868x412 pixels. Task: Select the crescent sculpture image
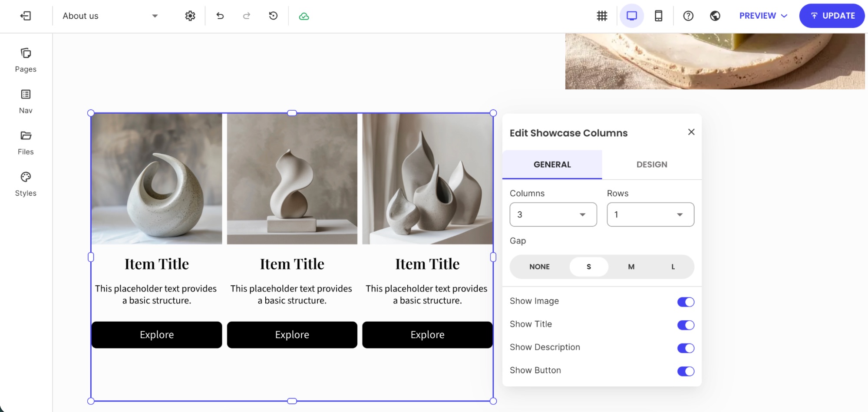click(x=157, y=179)
